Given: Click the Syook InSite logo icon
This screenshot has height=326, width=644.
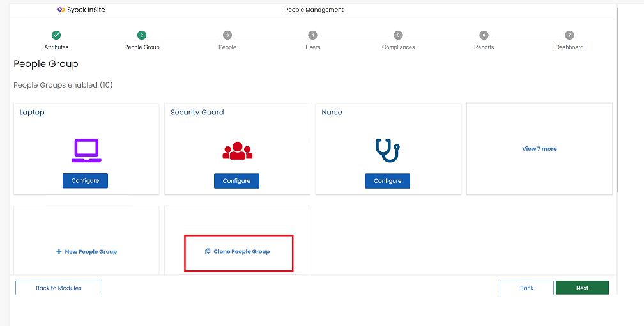Looking at the screenshot, I should (61, 10).
